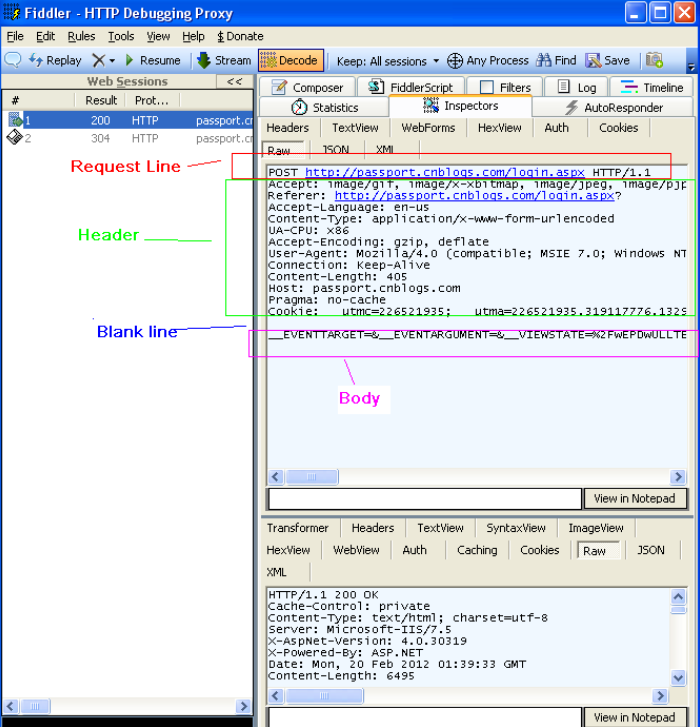The height and width of the screenshot is (727, 700).
Task: Click the response search input field
Action: (425, 717)
